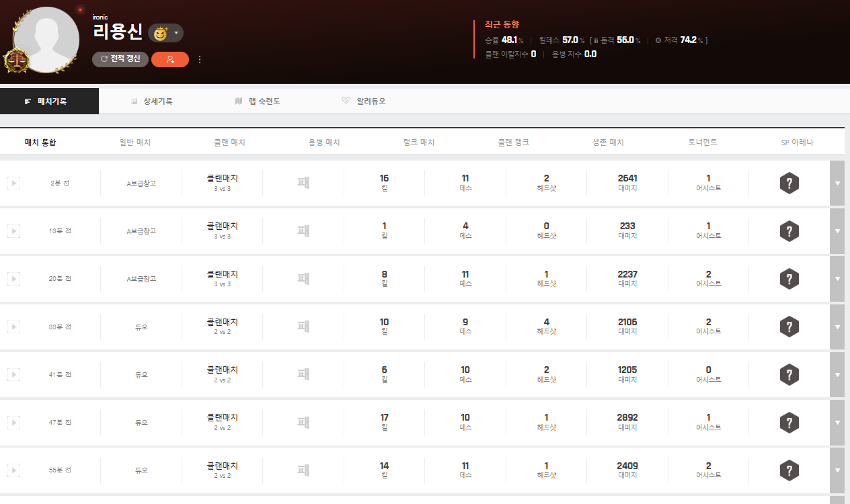Open the dropdown arrow next to emoji badge
Screen dimensions: 850x504
[x=176, y=33]
